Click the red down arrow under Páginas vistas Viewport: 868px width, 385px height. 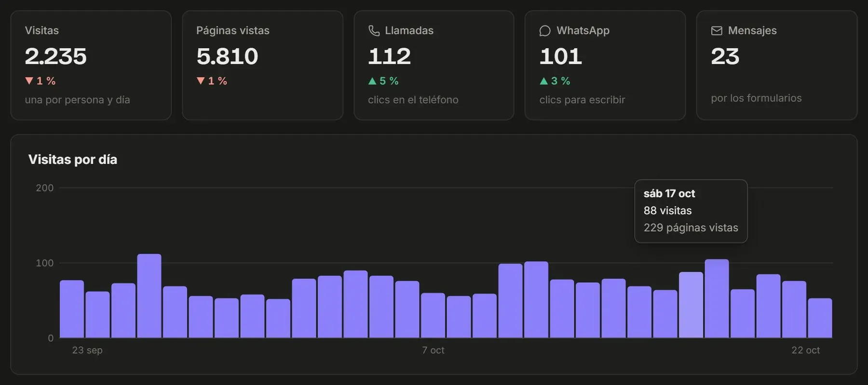(201, 80)
